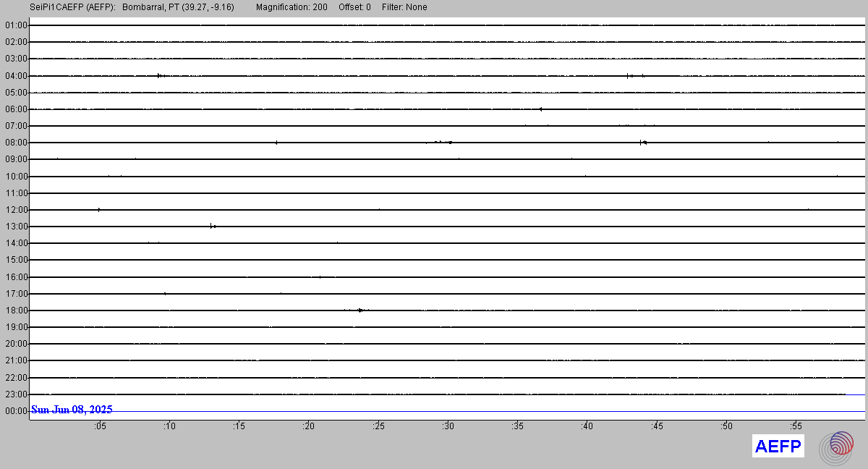The width and height of the screenshot is (868, 469).
Task: Select the 19:00 hour label
Action: (16, 327)
